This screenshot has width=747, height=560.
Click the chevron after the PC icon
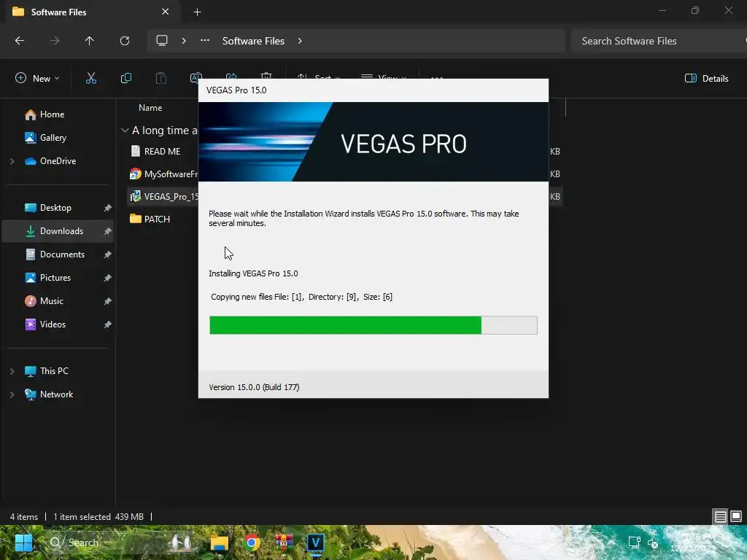(x=183, y=41)
